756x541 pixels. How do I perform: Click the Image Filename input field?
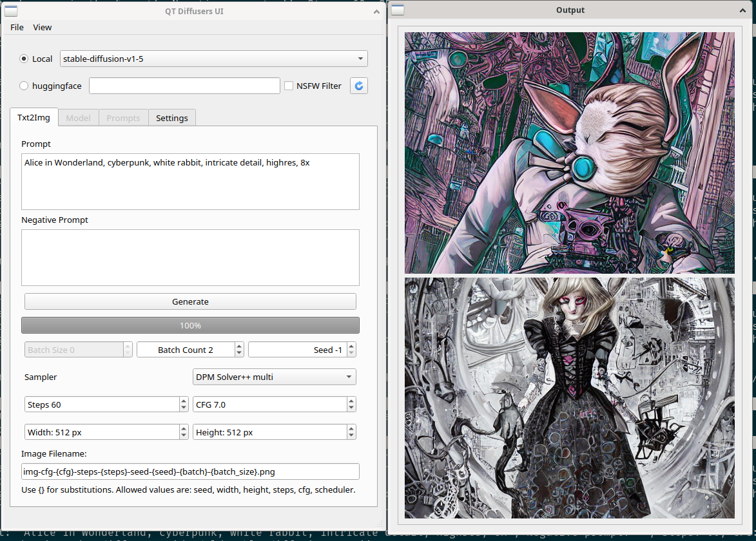190,471
